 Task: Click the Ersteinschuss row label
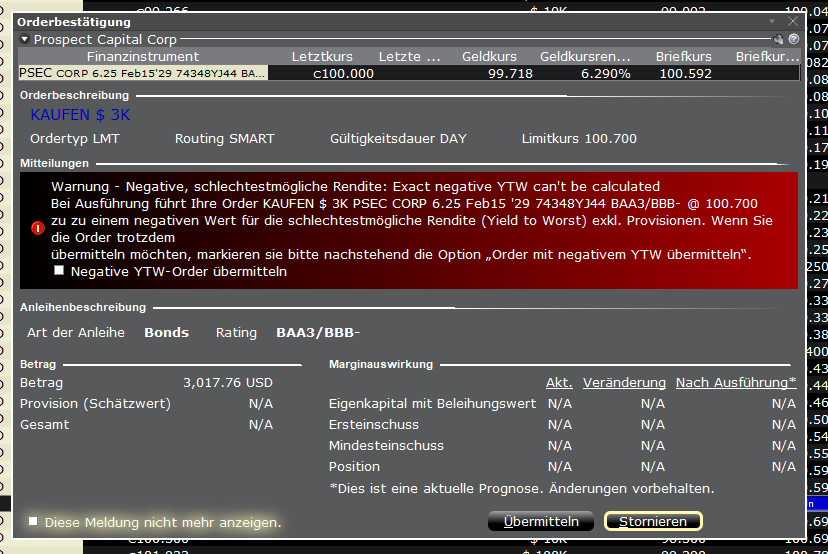point(373,425)
